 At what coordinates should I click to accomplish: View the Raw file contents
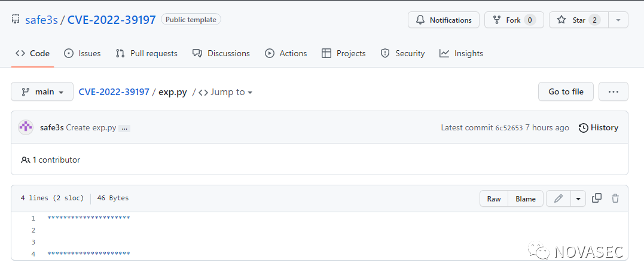coord(494,198)
